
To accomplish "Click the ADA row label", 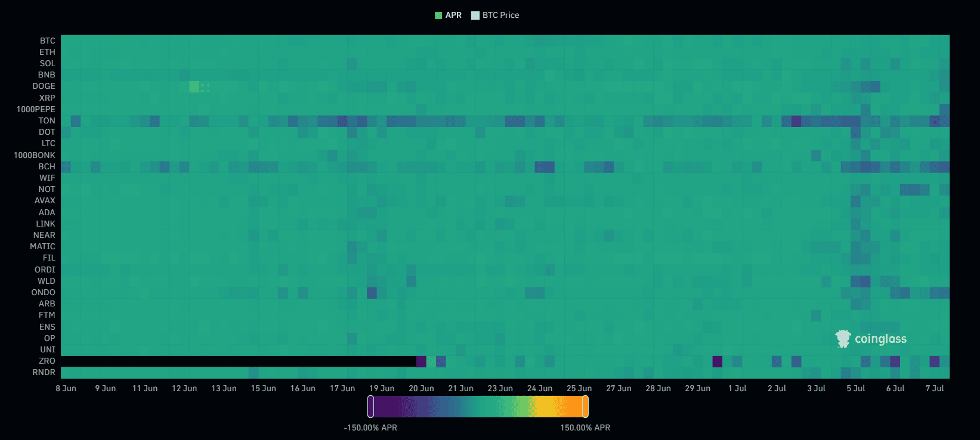I will (x=47, y=212).
